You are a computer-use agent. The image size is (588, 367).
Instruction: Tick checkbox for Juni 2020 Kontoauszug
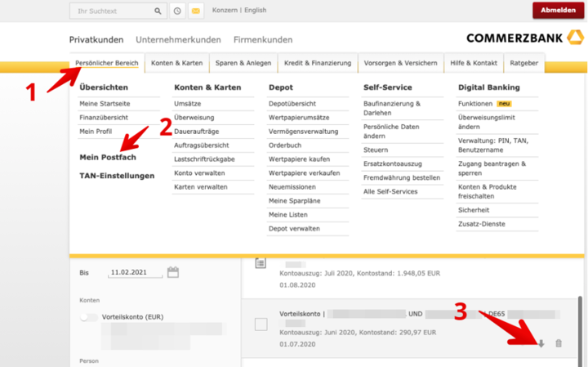tap(261, 324)
